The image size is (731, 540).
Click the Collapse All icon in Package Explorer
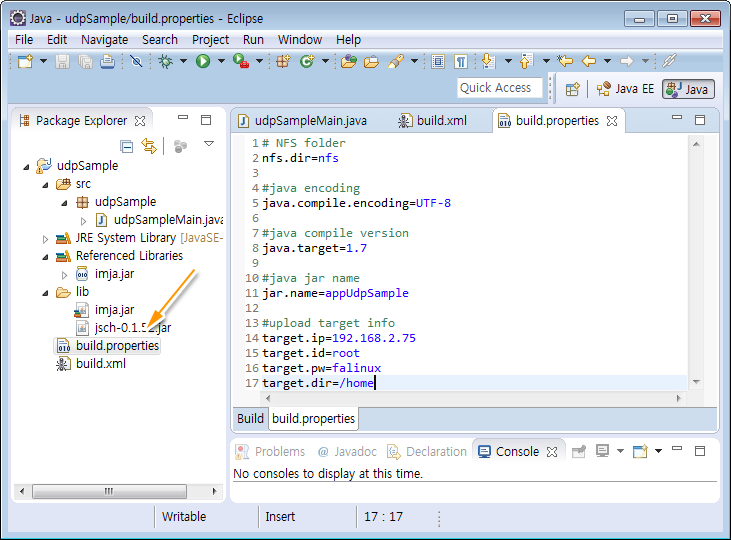click(x=126, y=146)
